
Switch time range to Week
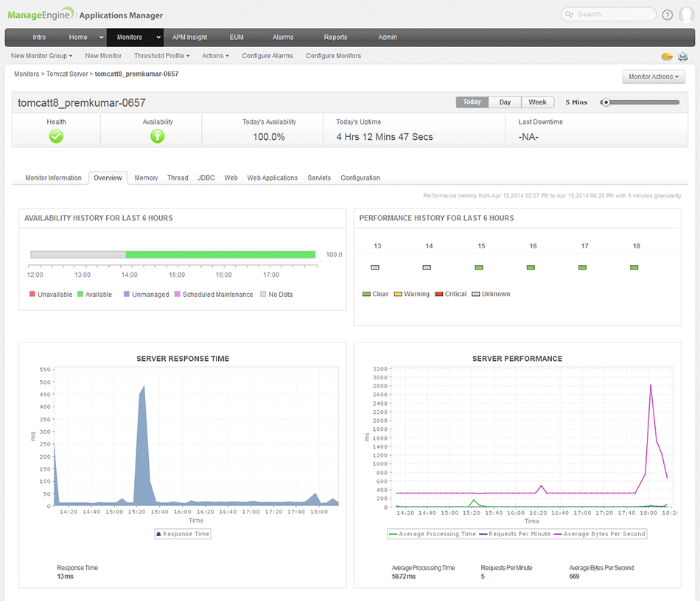point(538,102)
